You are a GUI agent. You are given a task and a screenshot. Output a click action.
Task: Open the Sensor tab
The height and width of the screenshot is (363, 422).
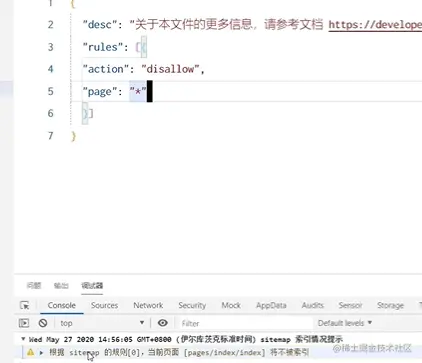pos(350,305)
